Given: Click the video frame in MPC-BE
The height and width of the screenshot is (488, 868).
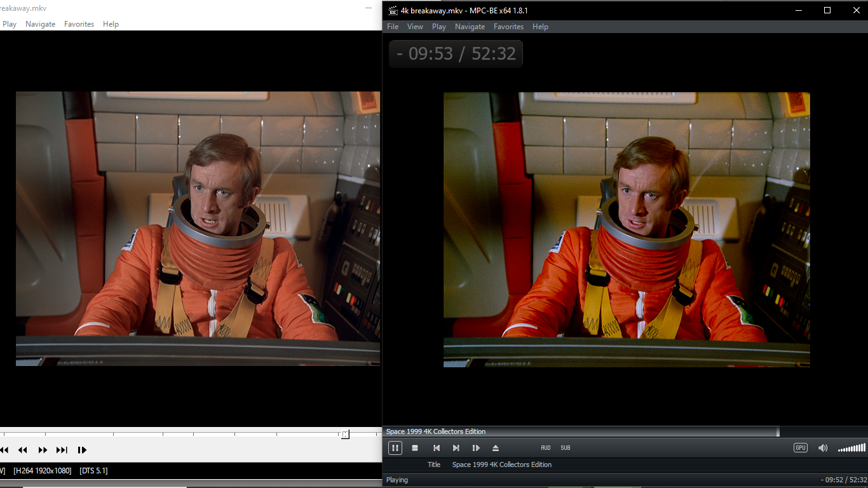Looking at the screenshot, I should coord(627,229).
